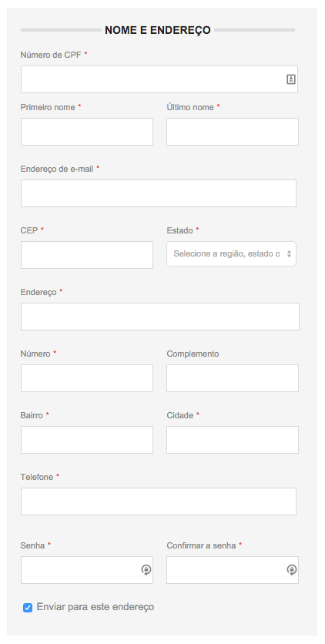This screenshot has width=325, height=644.
Task: Select the Número input box
Action: point(87,378)
